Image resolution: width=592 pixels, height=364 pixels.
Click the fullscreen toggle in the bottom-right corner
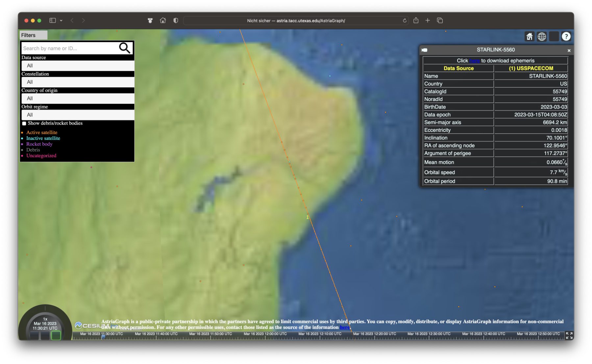click(569, 335)
